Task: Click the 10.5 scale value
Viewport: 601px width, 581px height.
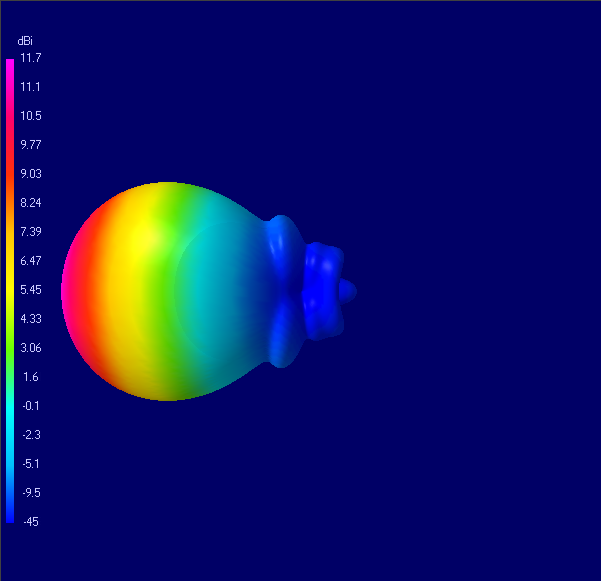Action: pos(31,116)
